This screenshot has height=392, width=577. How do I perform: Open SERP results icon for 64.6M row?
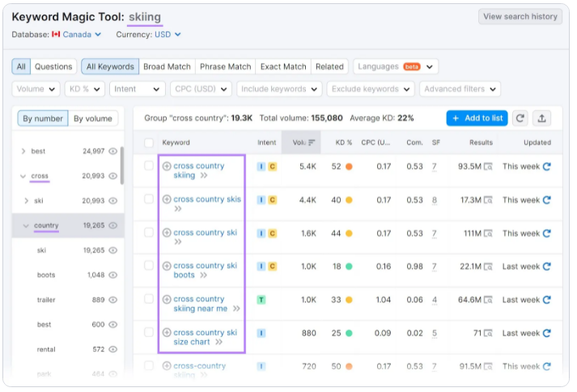tap(488, 300)
